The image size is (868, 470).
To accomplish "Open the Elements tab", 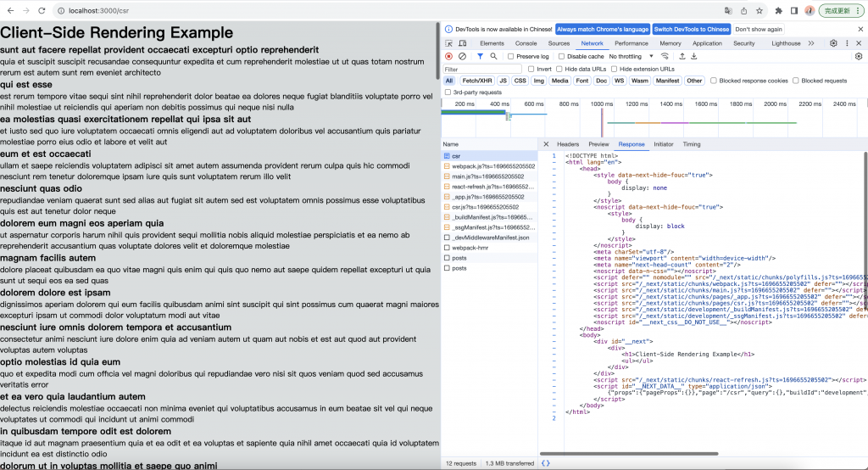I will point(492,43).
